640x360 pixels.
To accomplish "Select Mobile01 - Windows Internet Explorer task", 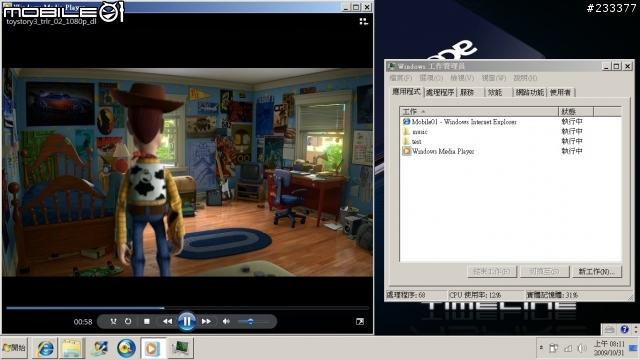I will point(511,122).
